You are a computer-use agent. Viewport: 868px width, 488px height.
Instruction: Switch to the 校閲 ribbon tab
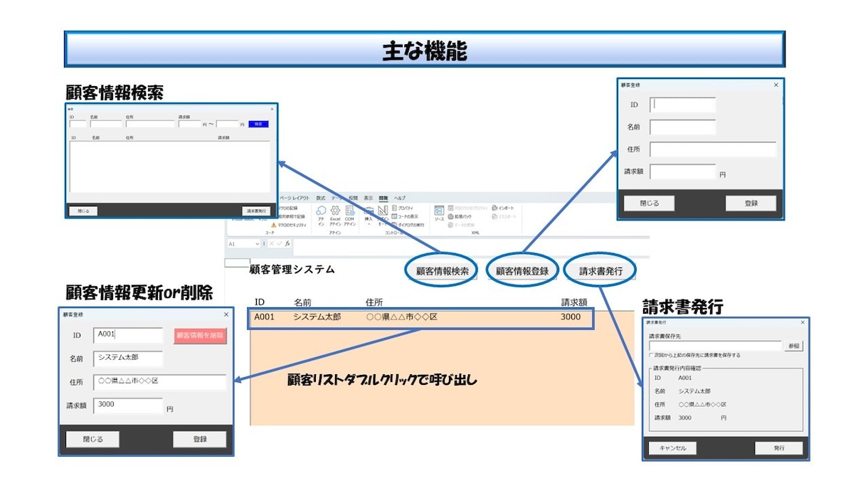point(353,198)
